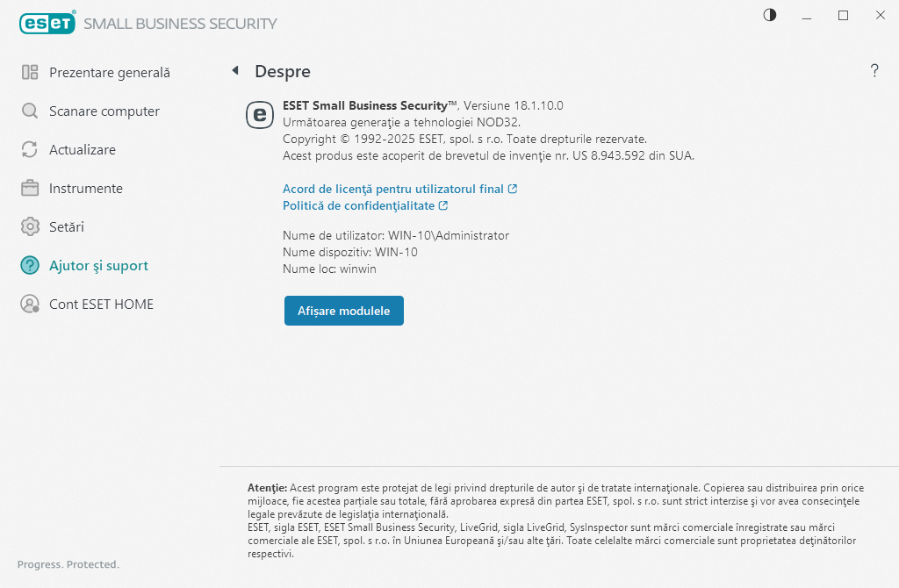Open the Instrumente section
The width and height of the screenshot is (899, 588).
[x=86, y=188]
